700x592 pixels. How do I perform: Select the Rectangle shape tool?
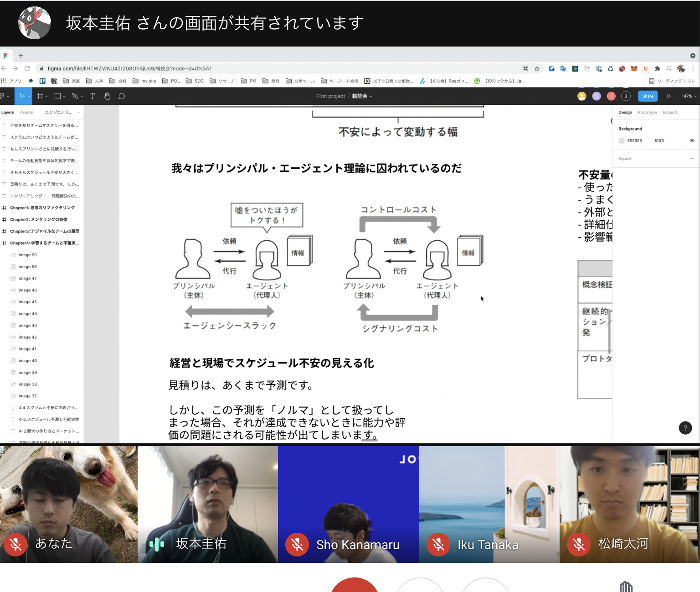coord(58,96)
